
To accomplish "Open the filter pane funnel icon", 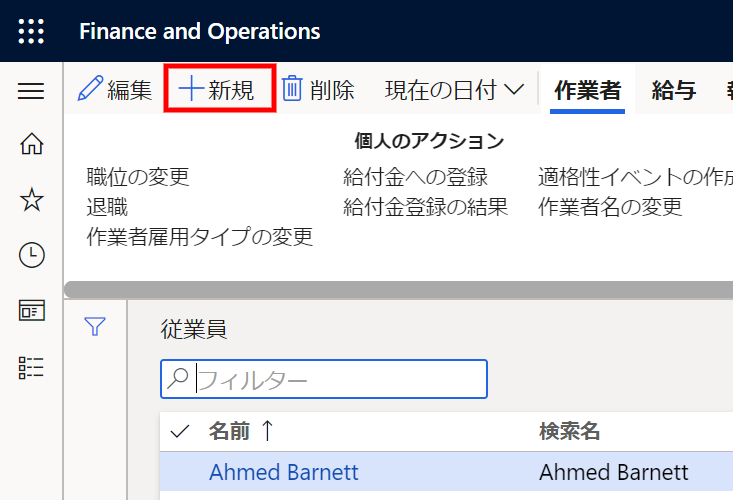I will click(95, 326).
